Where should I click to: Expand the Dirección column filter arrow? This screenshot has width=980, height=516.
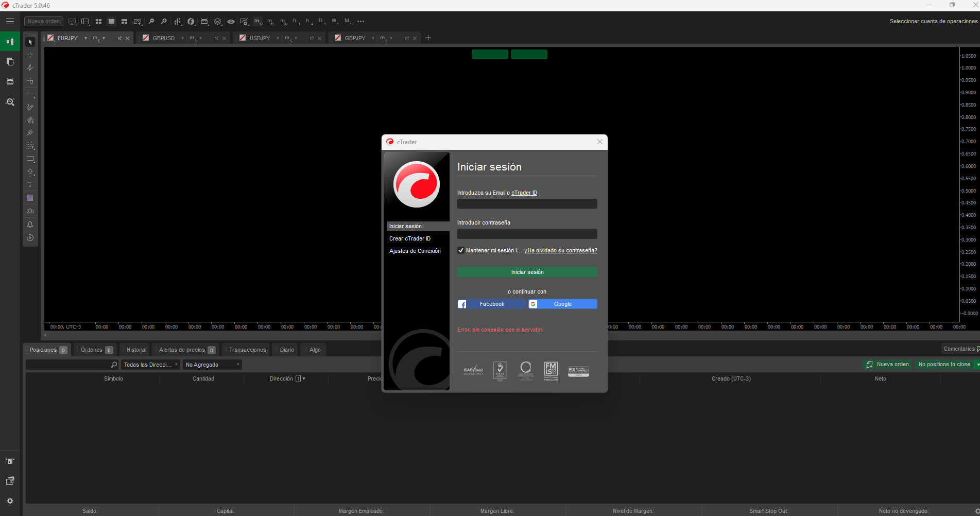(x=304, y=379)
